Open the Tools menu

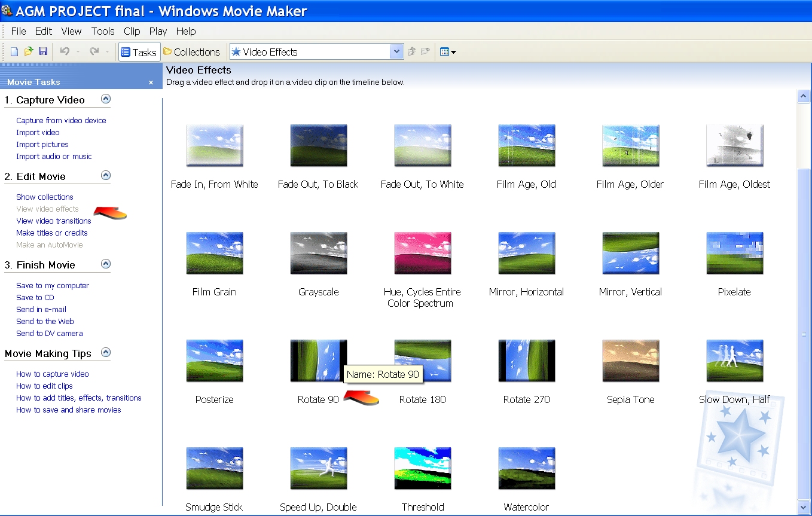(103, 31)
